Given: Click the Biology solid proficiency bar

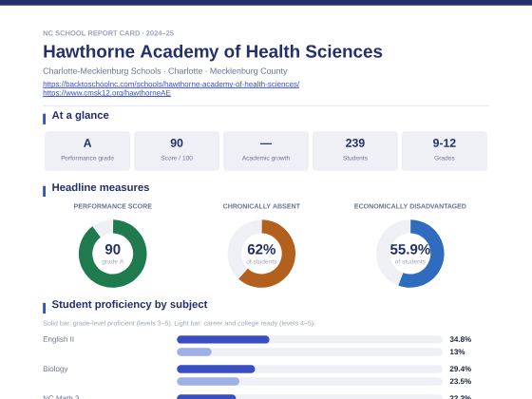Looking at the screenshot, I should pyautogui.click(x=216, y=369).
